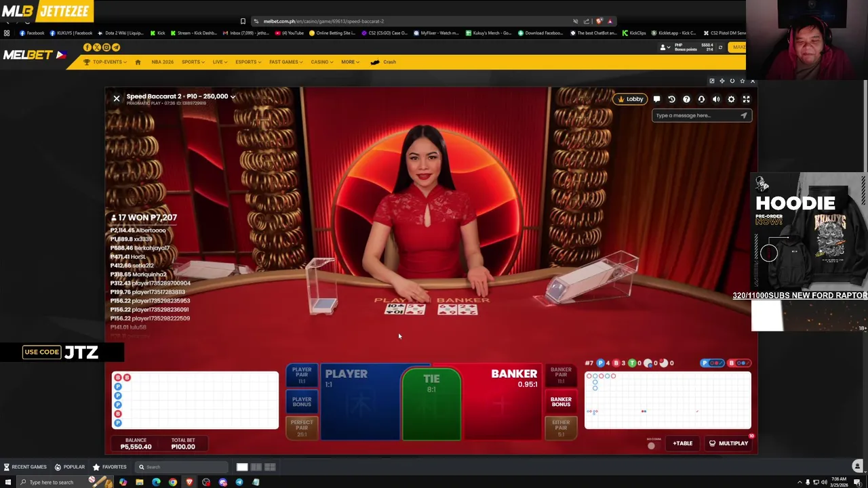Open Windows Start menu
Viewport: 868px width, 488px height.
pyautogui.click(x=7, y=482)
